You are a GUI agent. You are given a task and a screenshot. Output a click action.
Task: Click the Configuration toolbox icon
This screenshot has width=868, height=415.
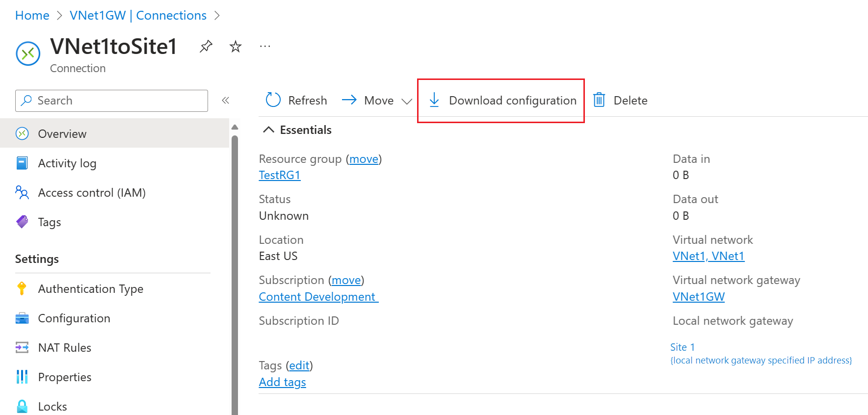pos(22,318)
